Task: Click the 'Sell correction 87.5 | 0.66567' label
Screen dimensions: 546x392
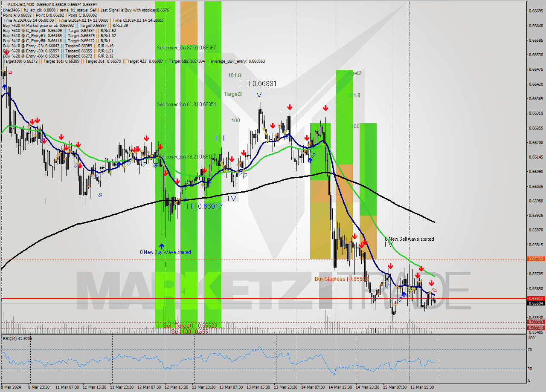Action: pos(186,48)
